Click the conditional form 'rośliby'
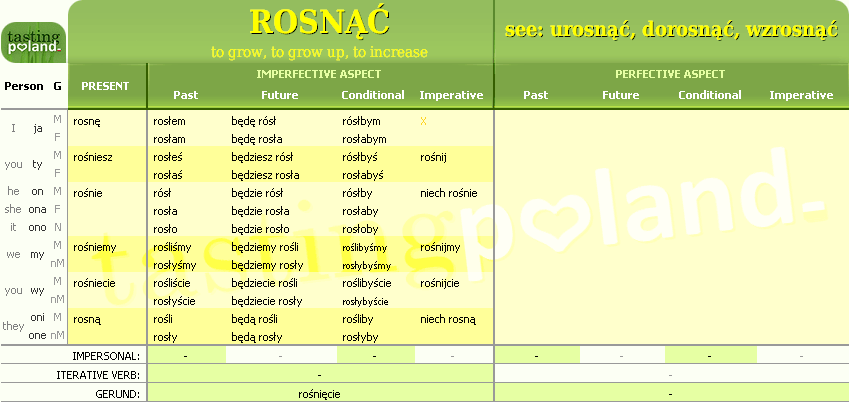 [358, 320]
